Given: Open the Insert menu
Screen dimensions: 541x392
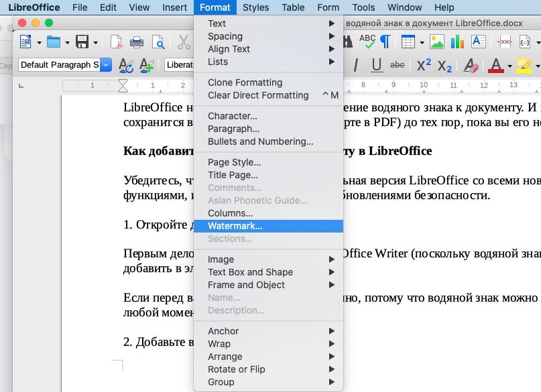Looking at the screenshot, I should (x=174, y=7).
